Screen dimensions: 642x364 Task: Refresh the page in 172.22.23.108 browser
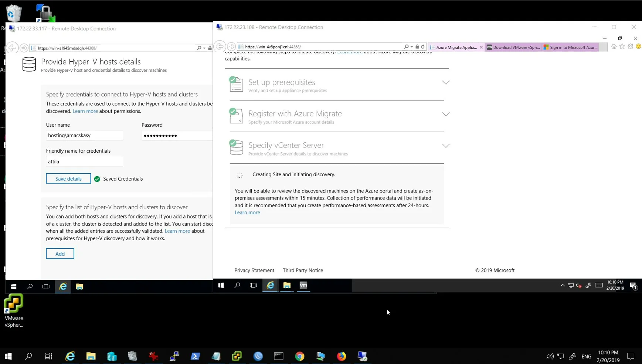(423, 47)
